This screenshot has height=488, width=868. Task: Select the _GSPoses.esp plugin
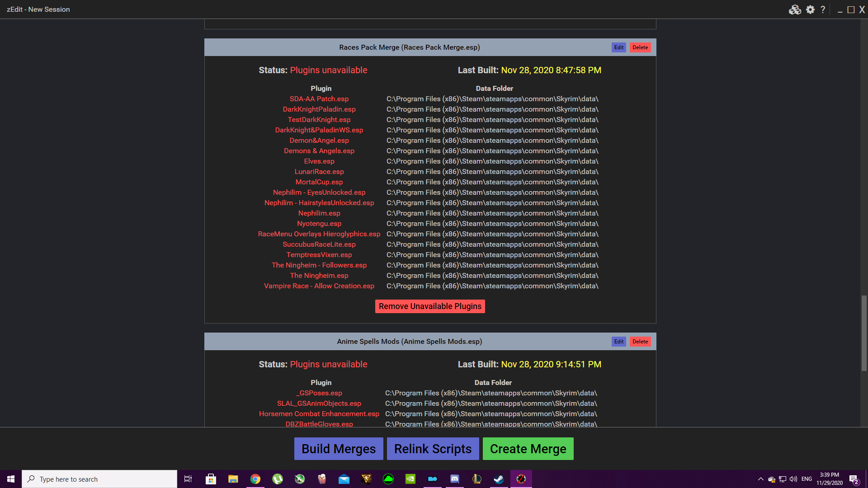pyautogui.click(x=319, y=393)
